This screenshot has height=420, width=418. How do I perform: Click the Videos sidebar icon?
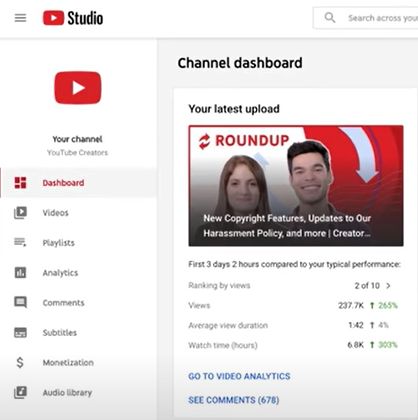coord(20,213)
